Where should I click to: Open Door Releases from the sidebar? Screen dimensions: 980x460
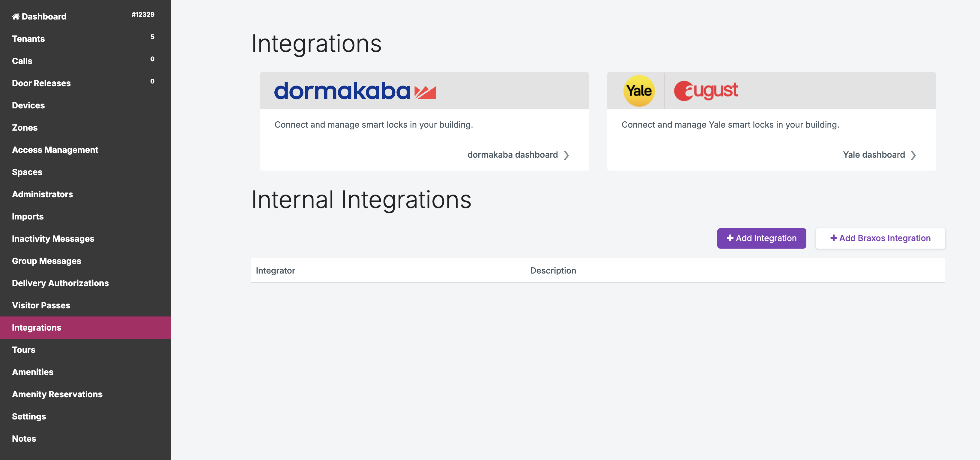(41, 83)
